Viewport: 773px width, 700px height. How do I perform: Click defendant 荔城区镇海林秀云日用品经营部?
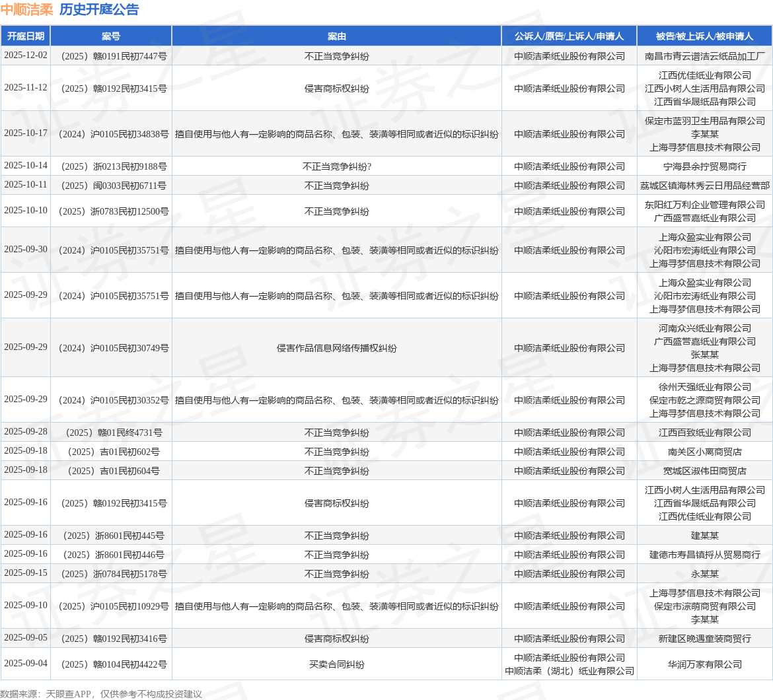(704, 186)
